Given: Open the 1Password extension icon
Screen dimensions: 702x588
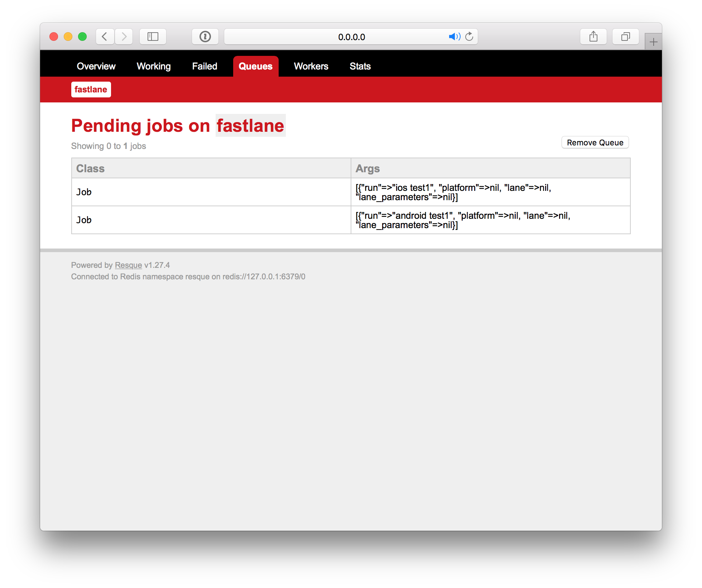Looking at the screenshot, I should click(x=205, y=37).
